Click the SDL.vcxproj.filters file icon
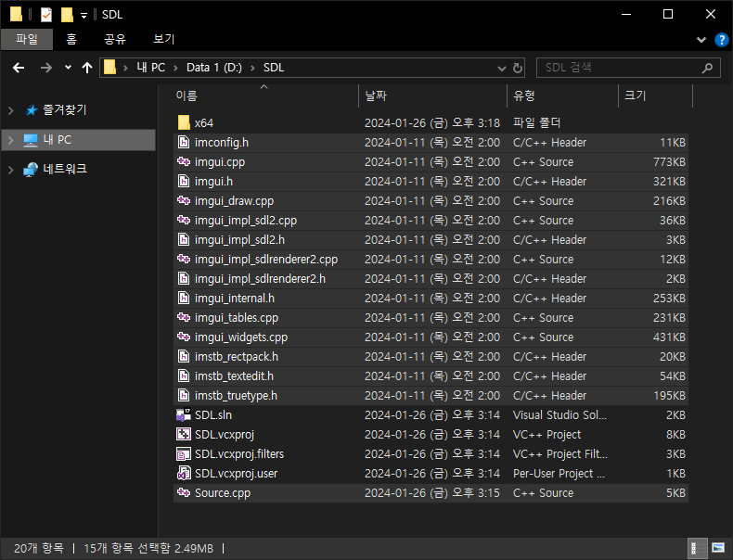Image resolution: width=733 pixels, height=560 pixels. pyautogui.click(x=184, y=454)
